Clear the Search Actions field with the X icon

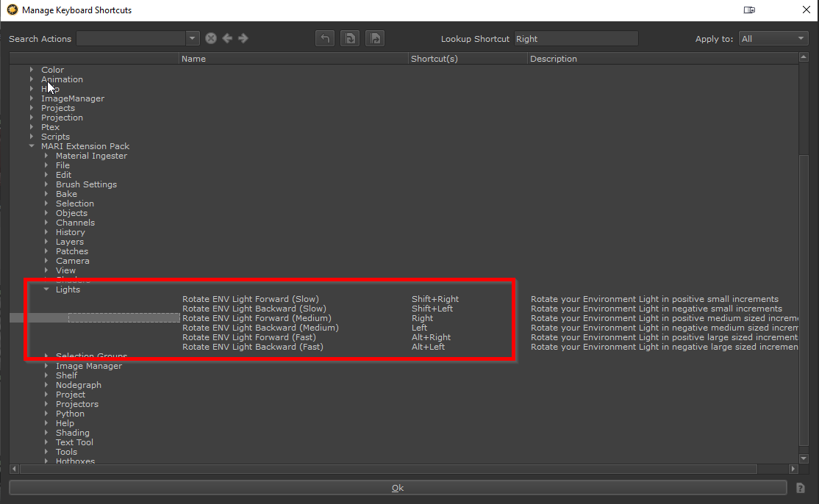click(211, 39)
